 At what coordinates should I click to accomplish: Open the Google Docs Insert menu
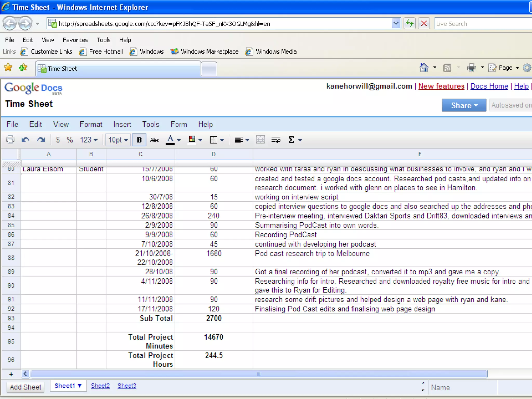(122, 124)
